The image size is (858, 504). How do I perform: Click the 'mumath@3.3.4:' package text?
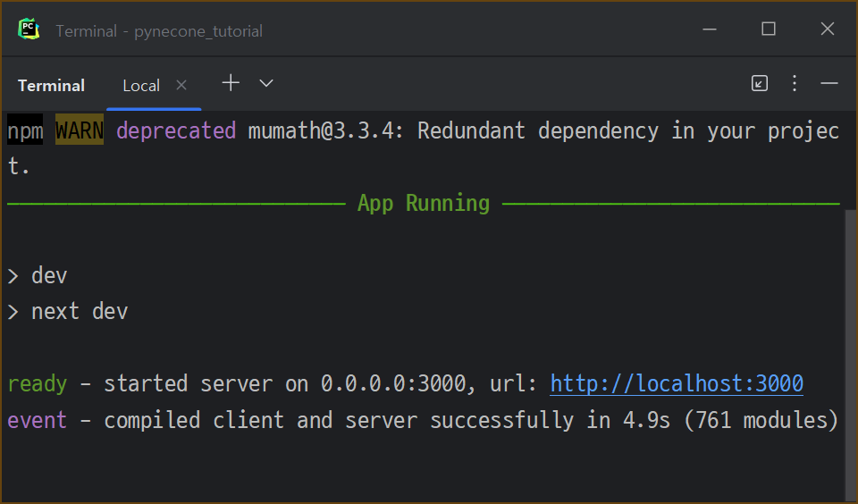(326, 130)
